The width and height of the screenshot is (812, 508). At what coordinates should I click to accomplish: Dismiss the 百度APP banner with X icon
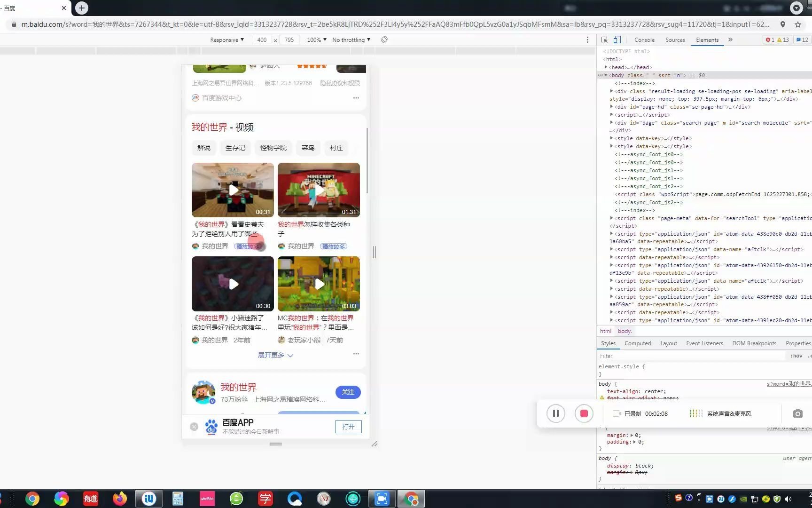194,427
